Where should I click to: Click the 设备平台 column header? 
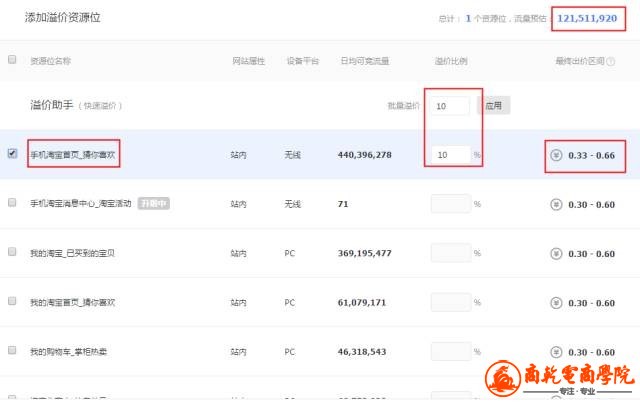pos(302,61)
